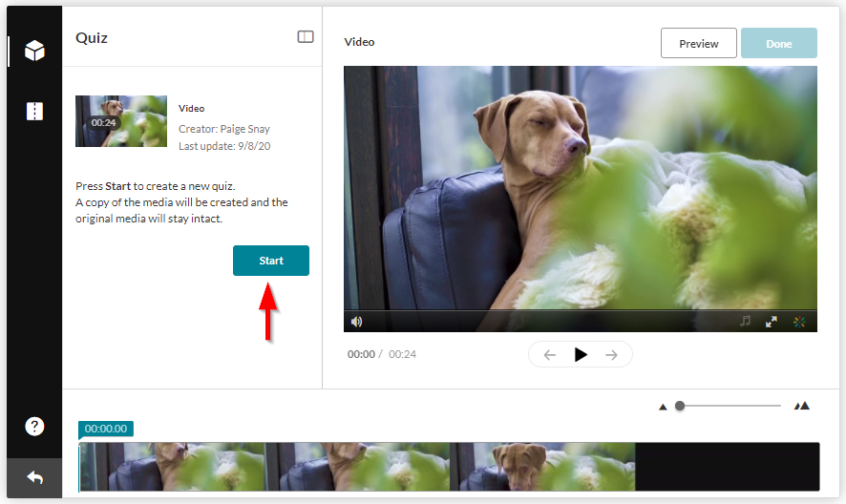846x504 pixels.
Task: Select the 00:00.00 timeline playhead marker
Action: (105, 429)
